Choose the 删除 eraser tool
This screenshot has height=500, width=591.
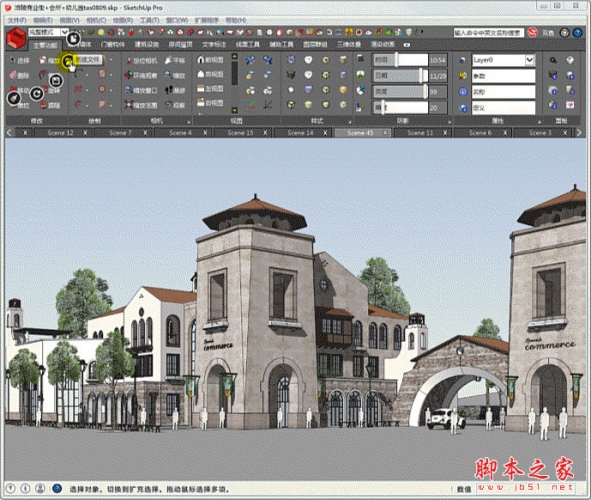point(19,75)
